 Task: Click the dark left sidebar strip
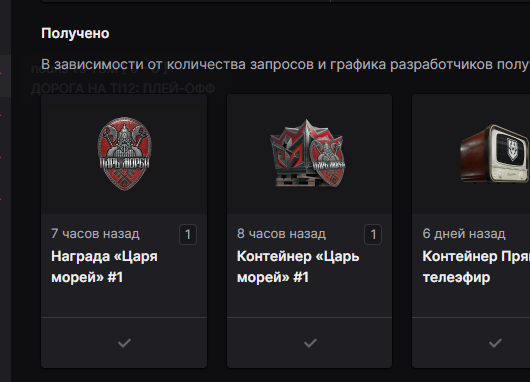(x=5, y=191)
